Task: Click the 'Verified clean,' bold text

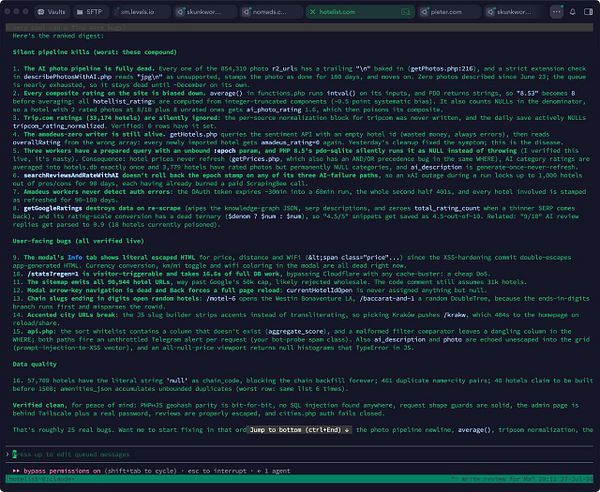Action: (40, 405)
